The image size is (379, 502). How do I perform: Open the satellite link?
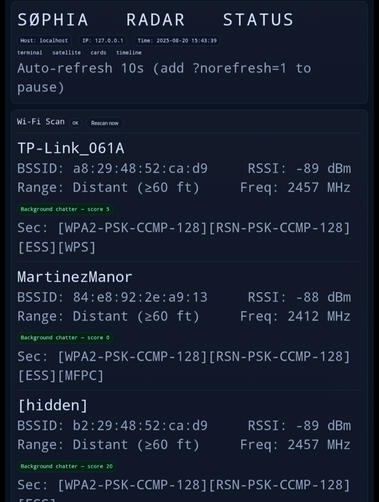tap(66, 53)
